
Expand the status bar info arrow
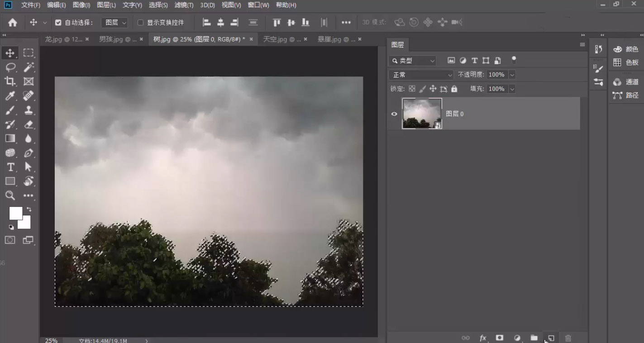point(146,340)
